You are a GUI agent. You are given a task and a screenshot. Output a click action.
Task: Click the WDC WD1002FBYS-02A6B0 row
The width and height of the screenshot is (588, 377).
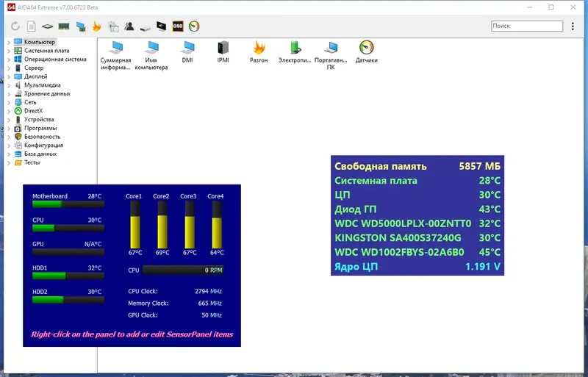pos(417,252)
